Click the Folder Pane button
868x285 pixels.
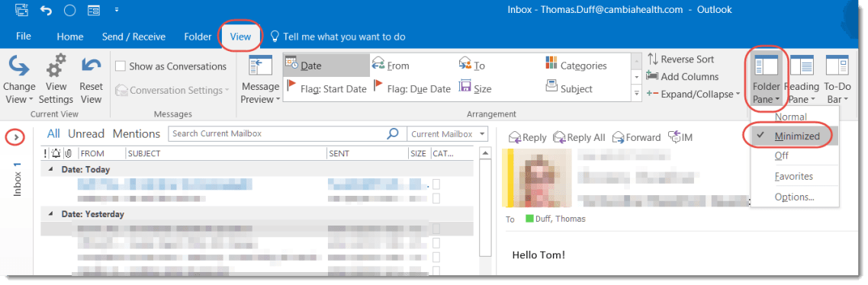tap(766, 79)
